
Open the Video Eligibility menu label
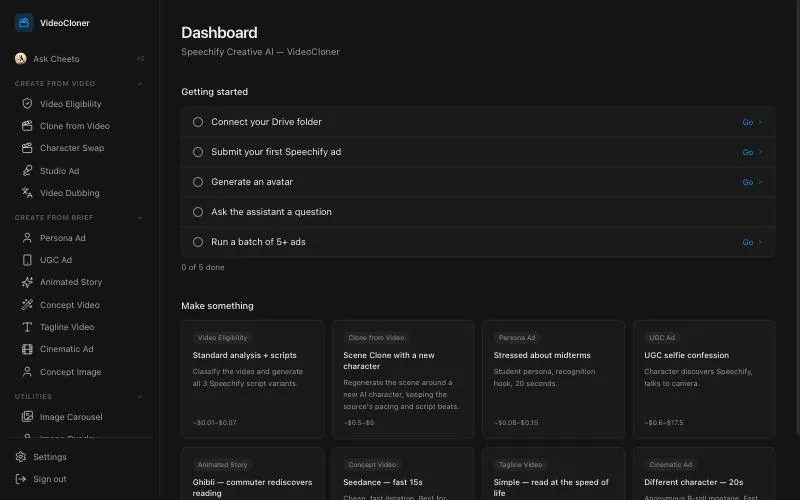(70, 104)
